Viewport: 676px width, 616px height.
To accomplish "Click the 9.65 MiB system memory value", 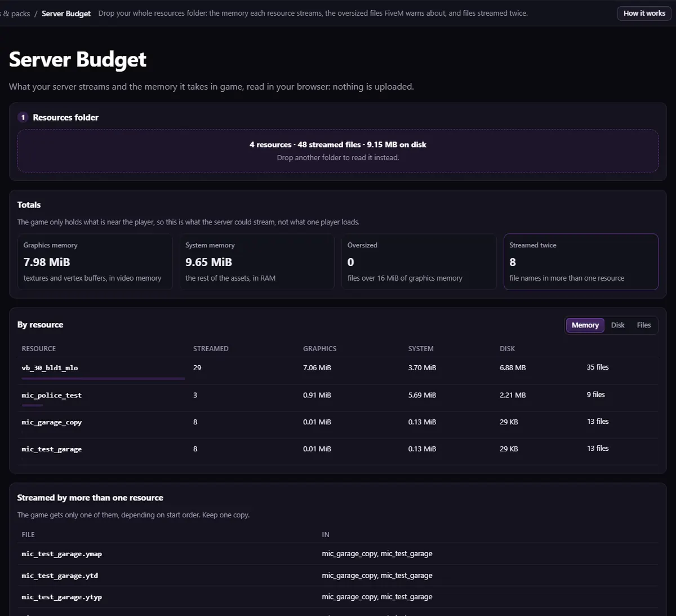I will tap(208, 262).
